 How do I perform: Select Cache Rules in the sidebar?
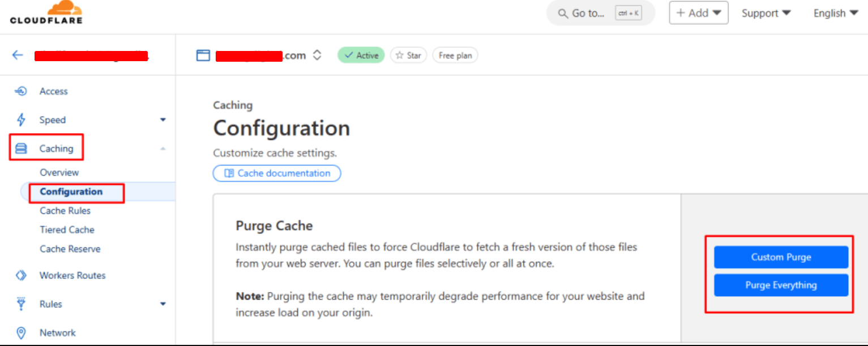click(65, 211)
